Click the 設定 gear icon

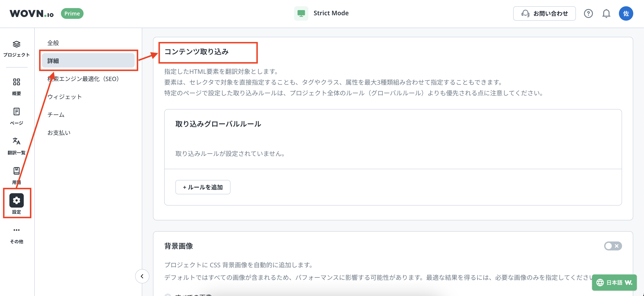tap(17, 200)
